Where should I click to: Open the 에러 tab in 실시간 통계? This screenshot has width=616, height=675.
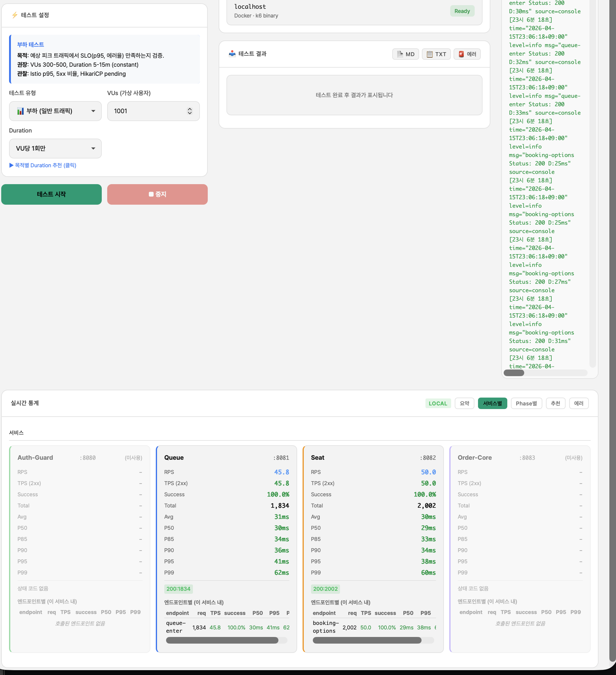[x=579, y=403]
